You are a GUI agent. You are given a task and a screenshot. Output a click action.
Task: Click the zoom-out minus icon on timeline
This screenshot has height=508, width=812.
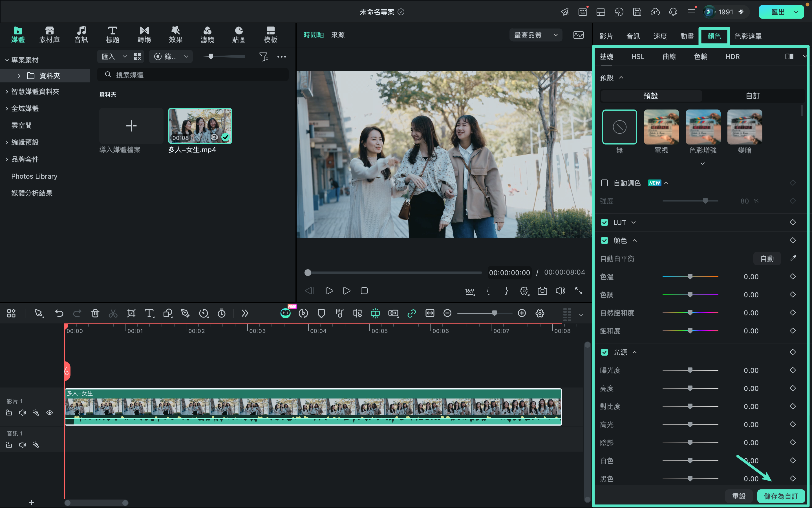(x=447, y=313)
